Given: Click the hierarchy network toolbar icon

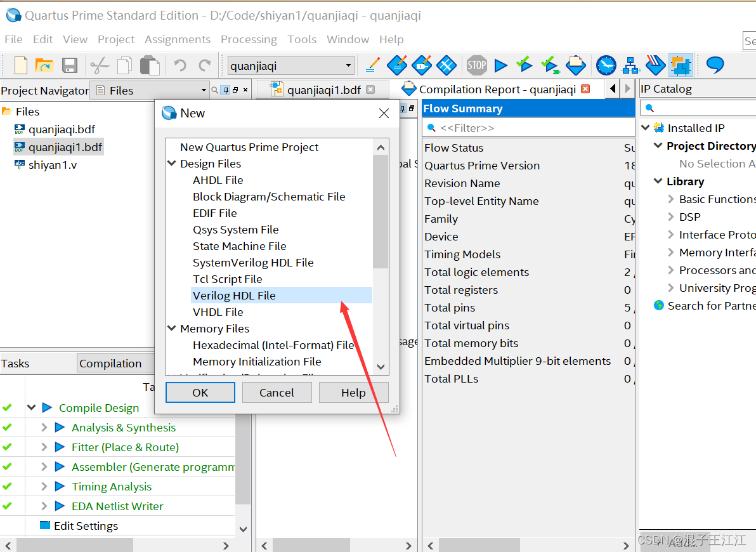Looking at the screenshot, I should 630,65.
